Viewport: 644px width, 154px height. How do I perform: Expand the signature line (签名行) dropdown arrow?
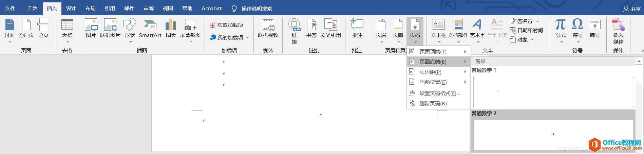[x=537, y=21]
